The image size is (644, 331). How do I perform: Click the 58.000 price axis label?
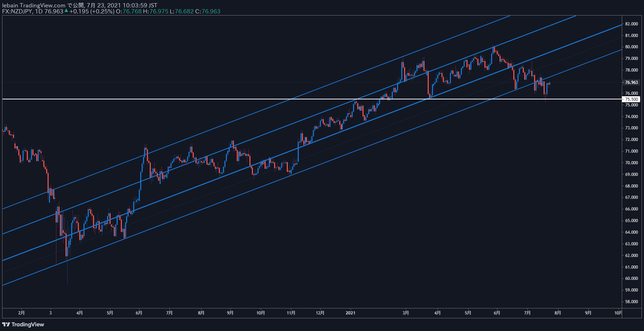pos(631,302)
